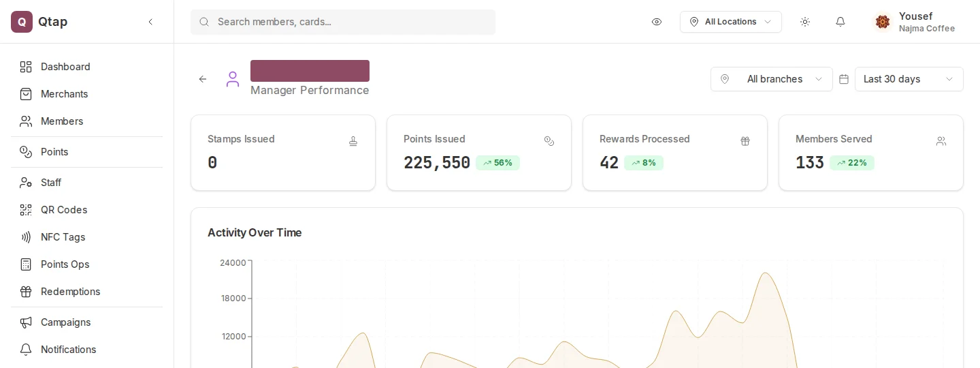Click the purple manager profile icon
980x368 pixels.
(x=233, y=79)
